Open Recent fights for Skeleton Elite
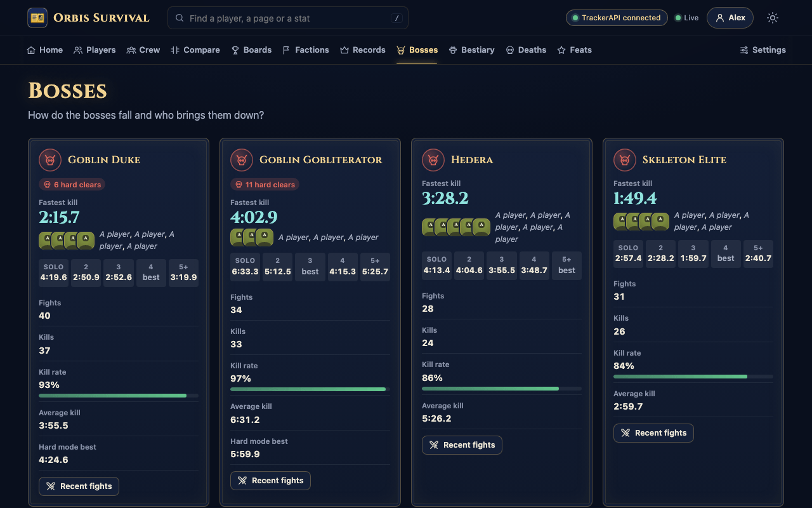This screenshot has height=508, width=812. click(x=653, y=433)
